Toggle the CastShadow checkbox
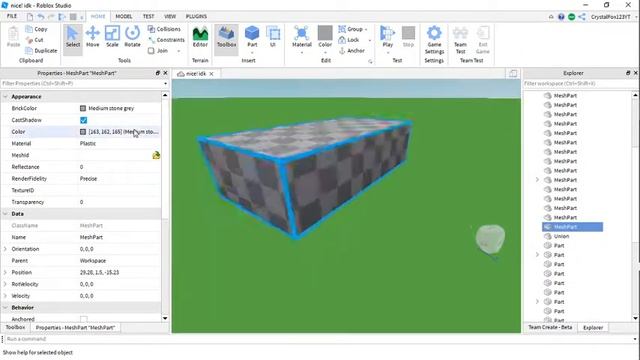This screenshot has width=640, height=360. (84, 120)
